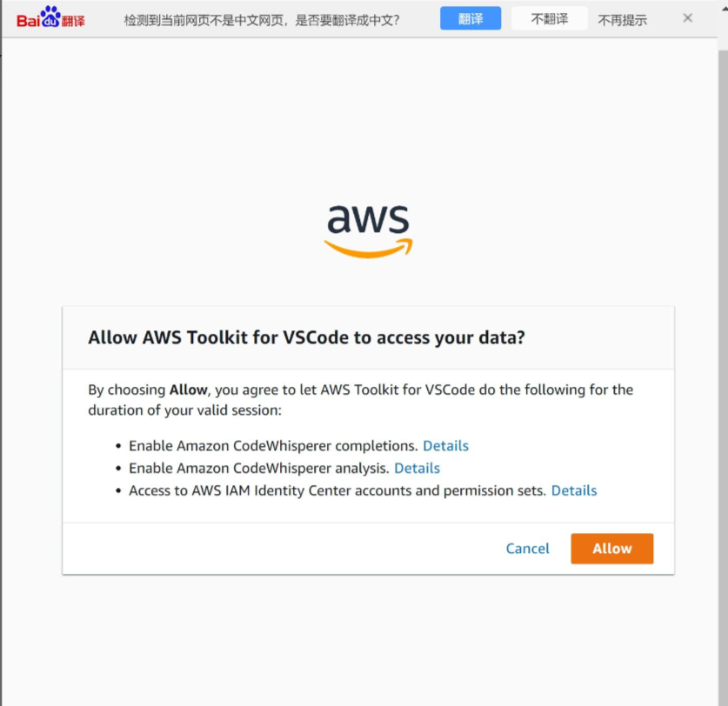Image resolution: width=728 pixels, height=706 pixels.
Task: Open Details for CodeWhisperer completions
Action: [445, 446]
